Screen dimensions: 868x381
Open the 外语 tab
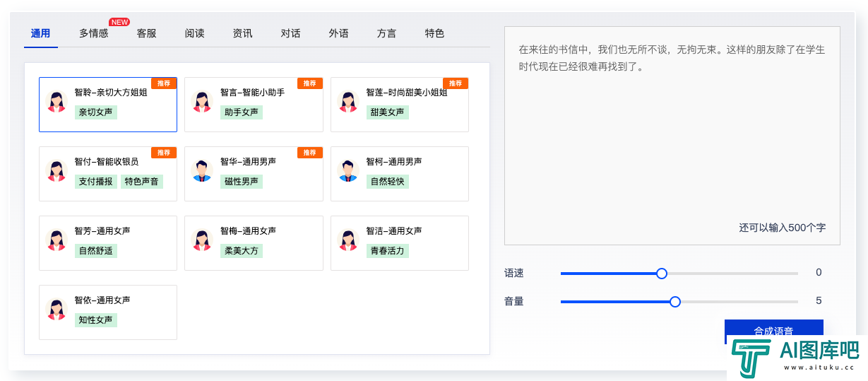click(338, 33)
